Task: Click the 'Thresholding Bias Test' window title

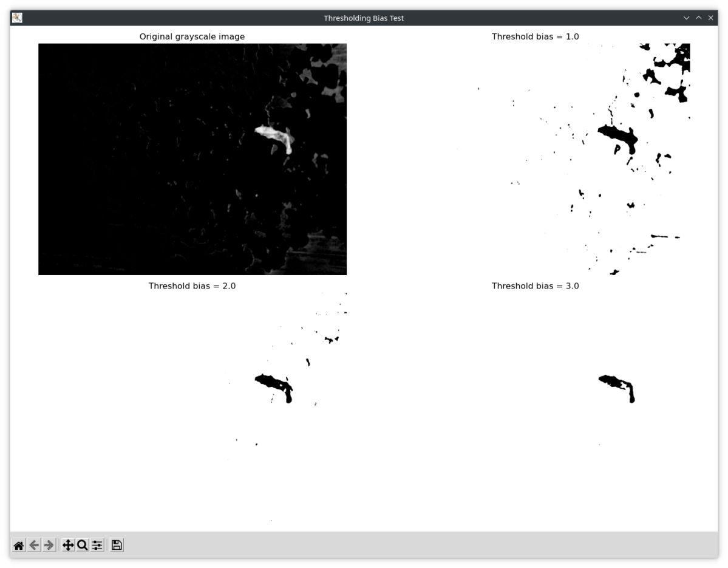Action: click(364, 18)
